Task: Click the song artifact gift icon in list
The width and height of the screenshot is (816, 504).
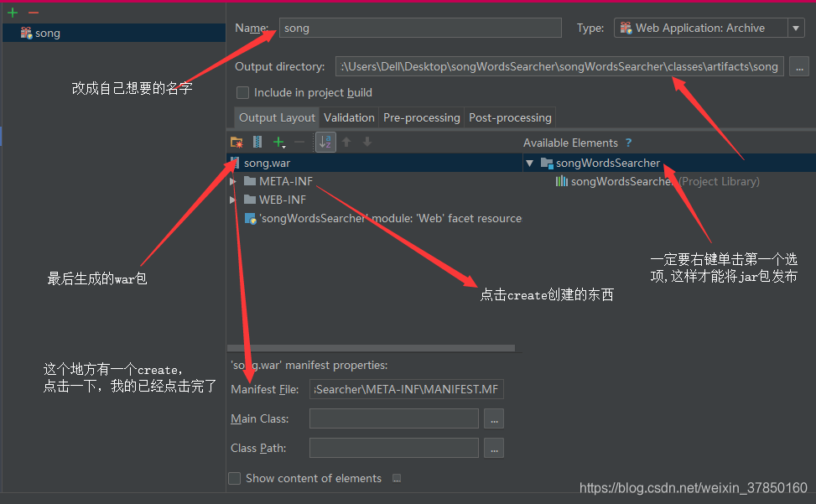Action: 26,33
